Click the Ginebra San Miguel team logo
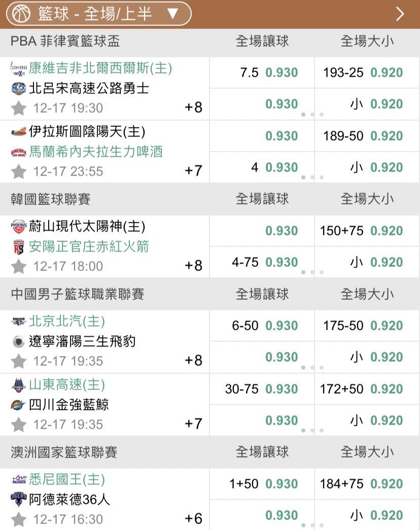 pyautogui.click(x=19, y=152)
